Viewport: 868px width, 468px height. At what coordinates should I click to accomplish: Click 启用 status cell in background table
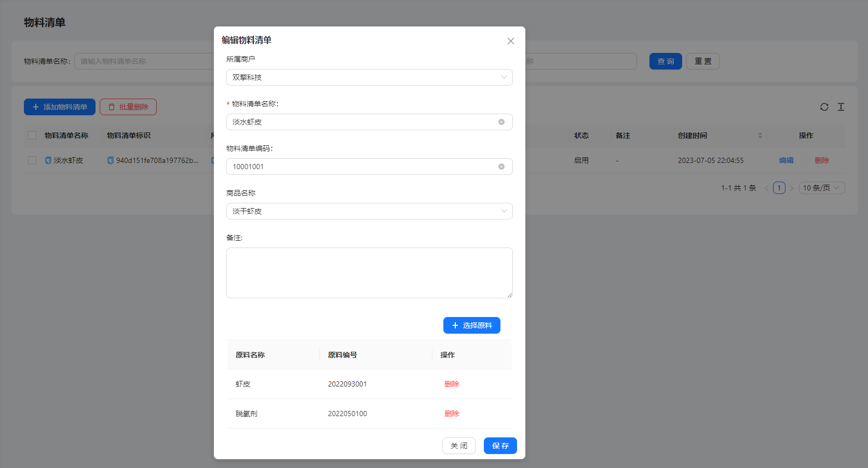coord(581,160)
